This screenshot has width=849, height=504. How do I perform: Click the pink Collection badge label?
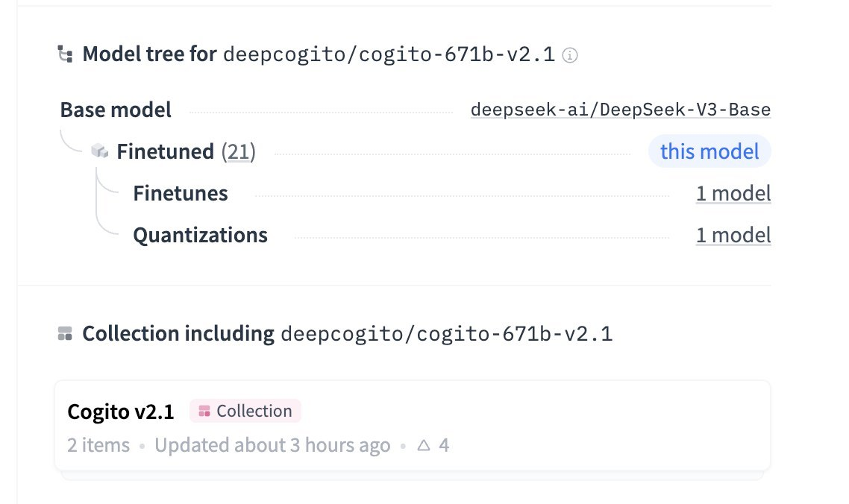pyautogui.click(x=254, y=412)
